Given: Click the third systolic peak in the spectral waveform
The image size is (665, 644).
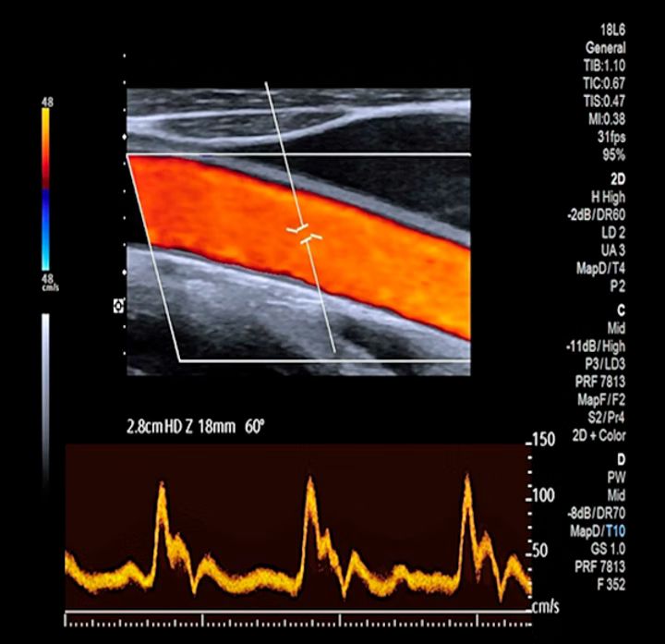Looking at the screenshot, I should click(465, 480).
